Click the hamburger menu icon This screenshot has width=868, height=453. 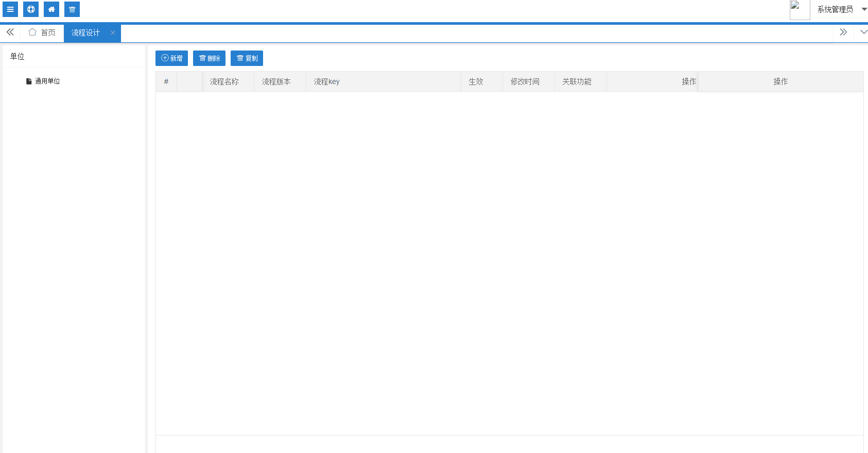click(10, 9)
